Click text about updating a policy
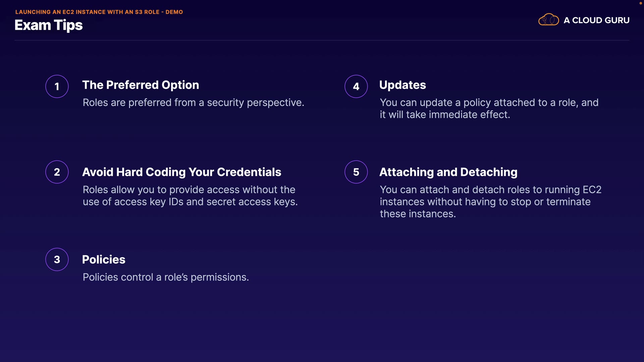This screenshot has height=362, width=644. pos(489,109)
